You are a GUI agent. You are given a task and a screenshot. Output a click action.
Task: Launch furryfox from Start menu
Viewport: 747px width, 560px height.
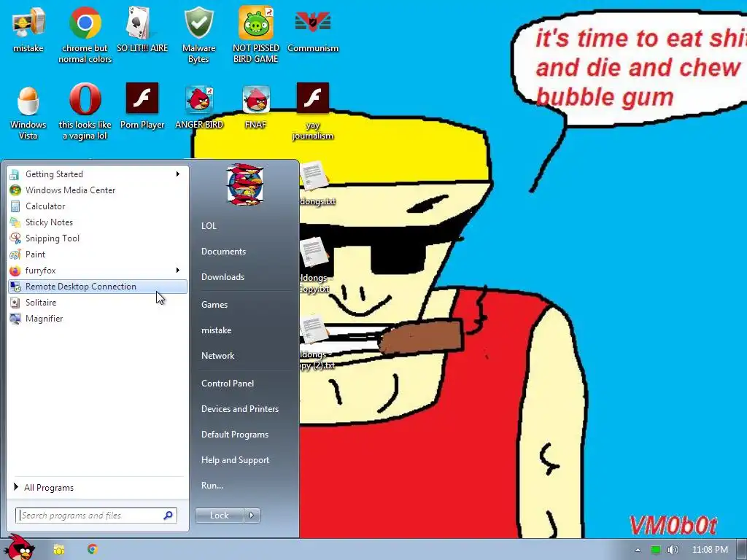[98, 271]
